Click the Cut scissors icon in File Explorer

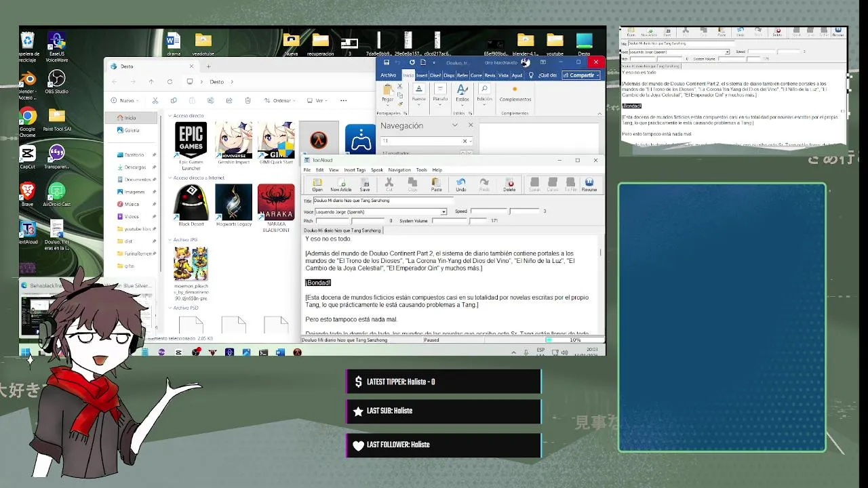pos(155,100)
